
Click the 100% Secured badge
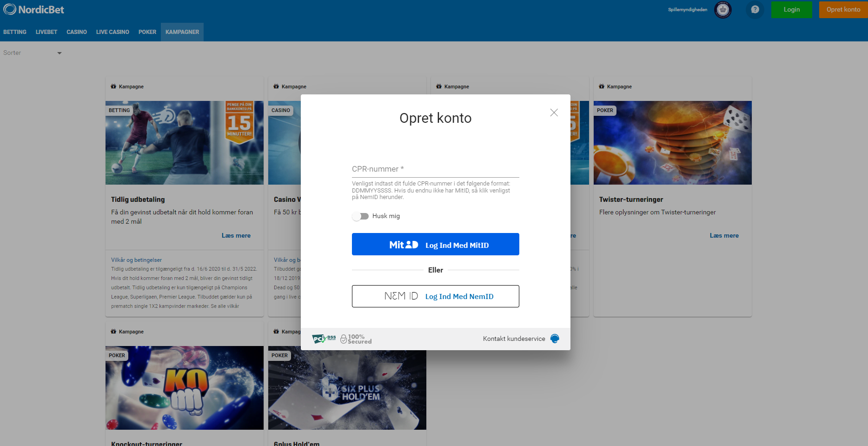356,339
